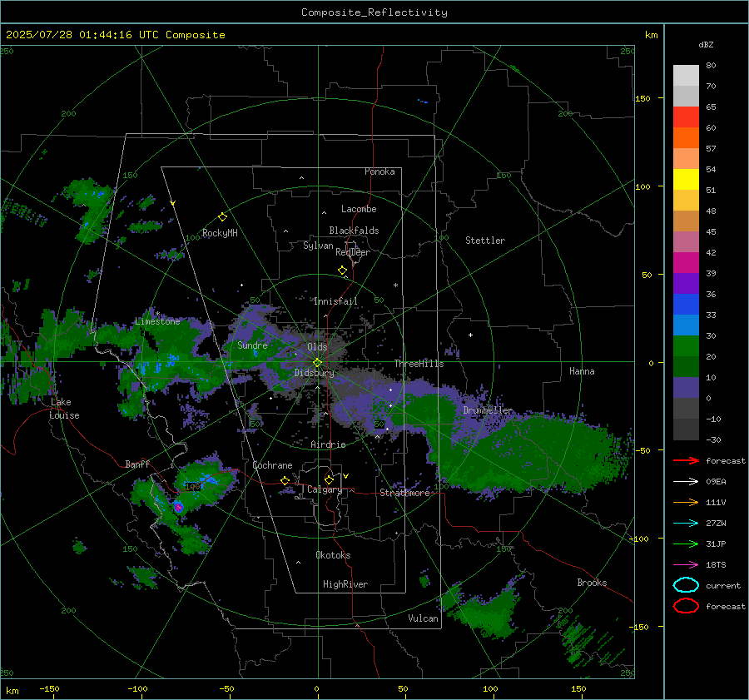Click the yellow diamond marker above RockyMH

pyautogui.click(x=222, y=217)
